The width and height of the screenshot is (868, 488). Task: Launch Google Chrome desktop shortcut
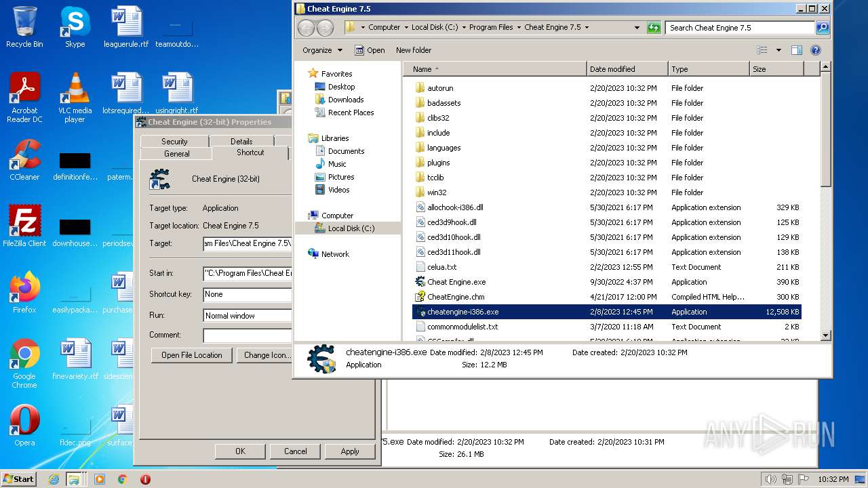(x=24, y=363)
